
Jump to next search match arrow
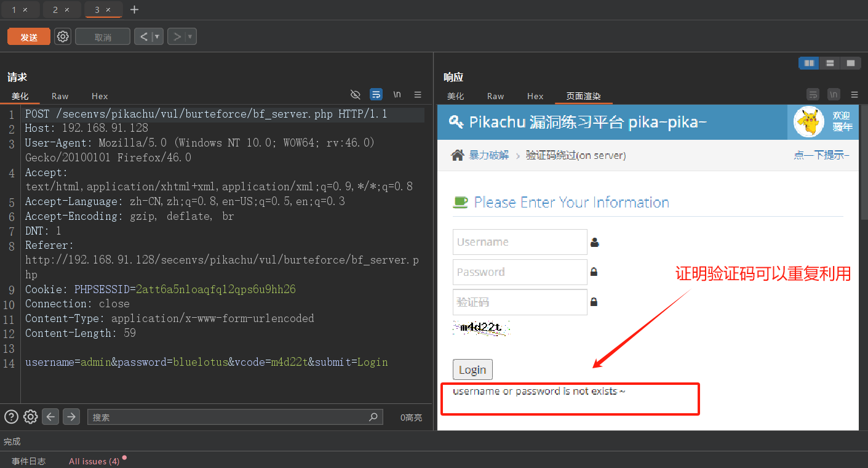(x=71, y=417)
